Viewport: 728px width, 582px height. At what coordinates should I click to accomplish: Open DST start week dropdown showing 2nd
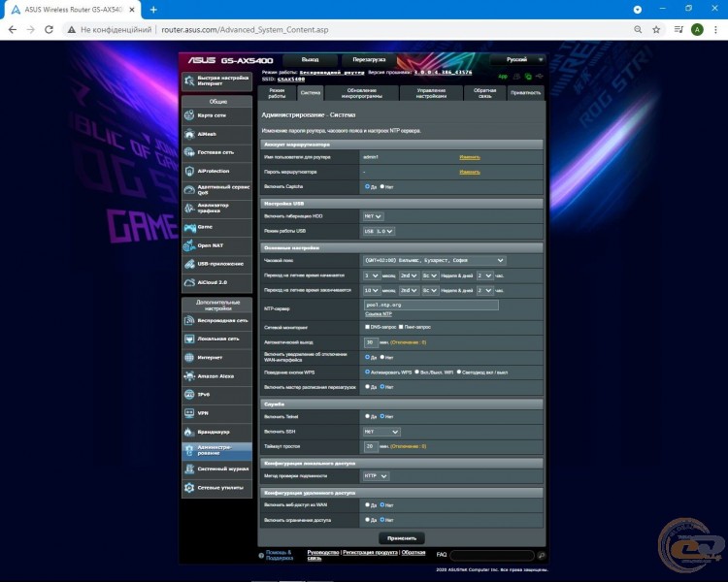409,275
